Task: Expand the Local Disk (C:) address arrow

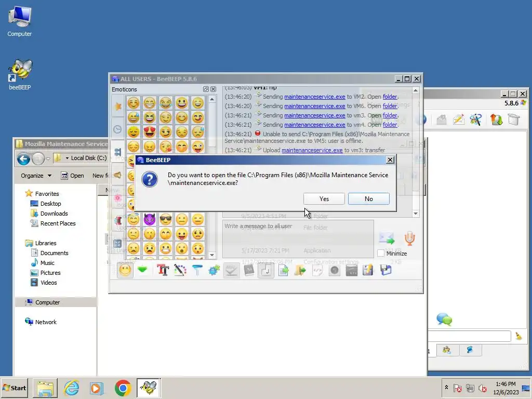Action: pyautogui.click(x=67, y=158)
